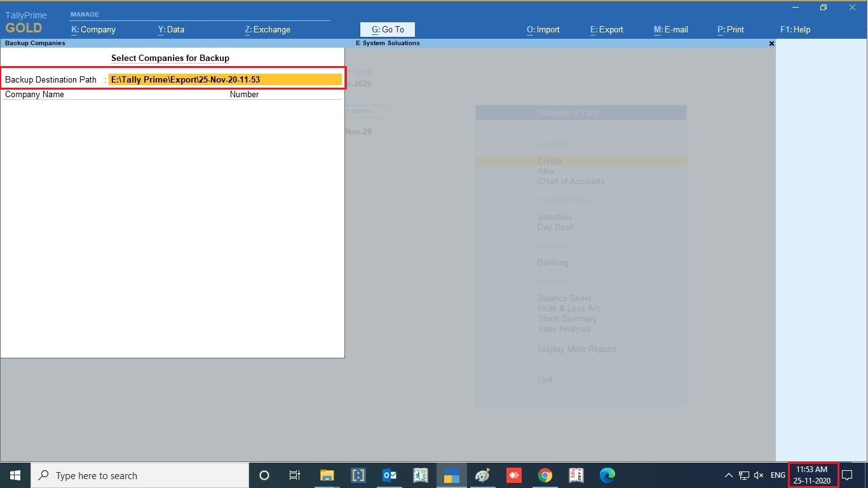The height and width of the screenshot is (488, 868).
Task: Open the AnyDesk red taskbar icon
Action: coord(513,475)
